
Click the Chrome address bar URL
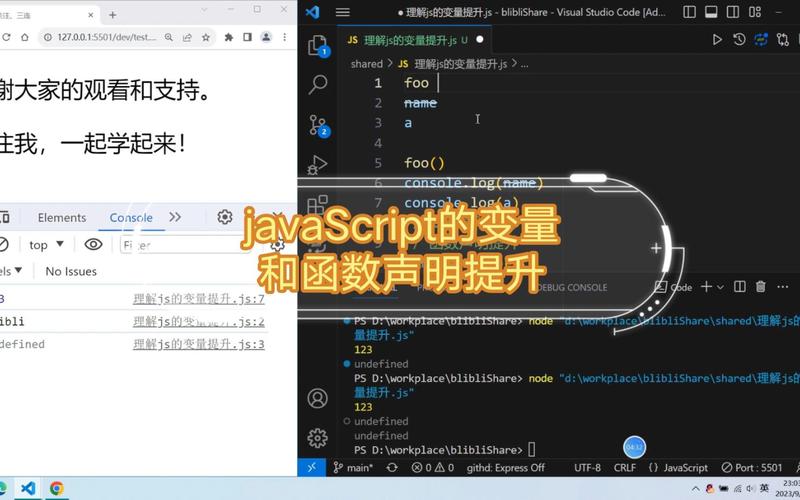[106, 37]
